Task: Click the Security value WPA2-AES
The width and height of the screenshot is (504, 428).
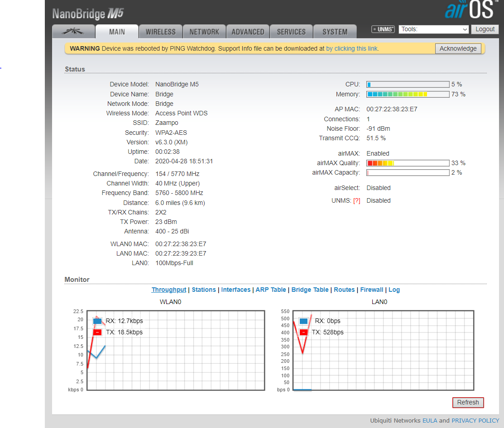Action: pos(171,133)
